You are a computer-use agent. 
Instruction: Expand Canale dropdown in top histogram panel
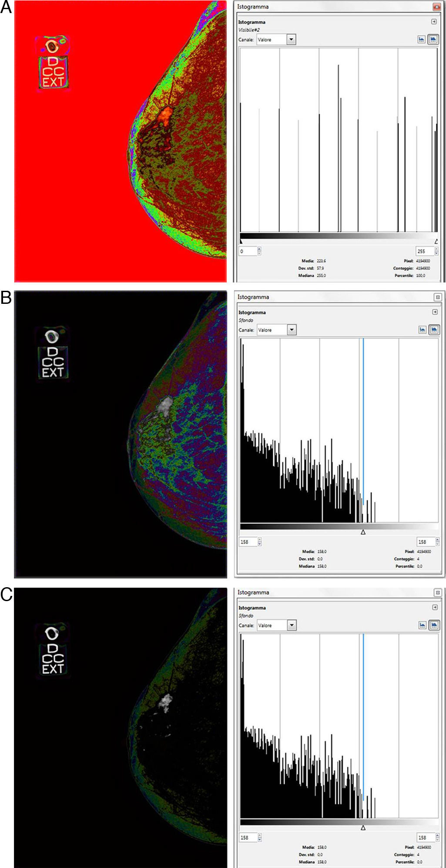[x=291, y=40]
